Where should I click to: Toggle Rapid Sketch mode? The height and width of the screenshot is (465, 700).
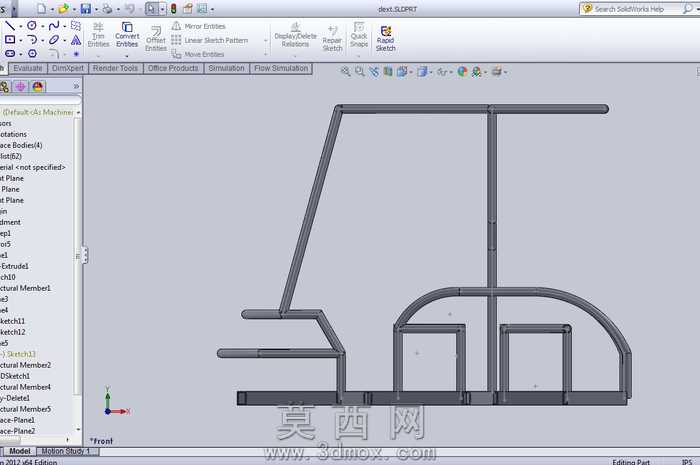[x=385, y=38]
